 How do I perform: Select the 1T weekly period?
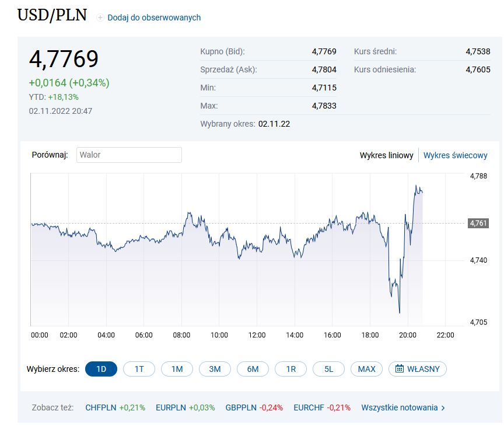139,369
